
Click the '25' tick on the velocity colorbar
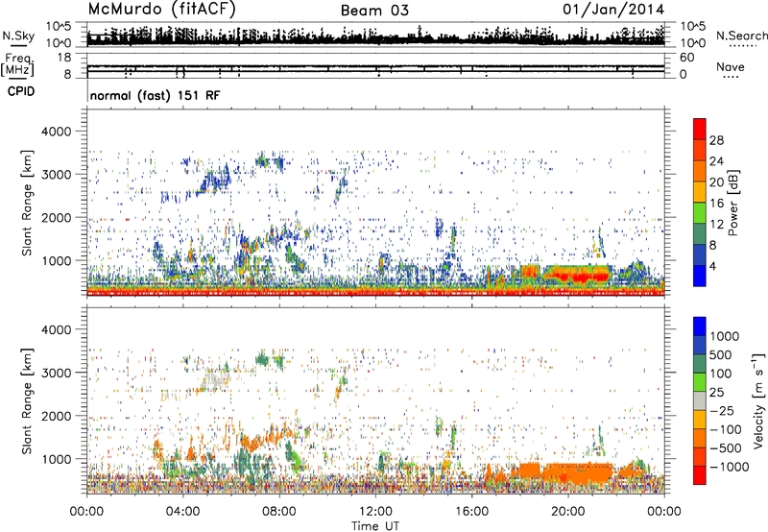pyautogui.click(x=716, y=393)
